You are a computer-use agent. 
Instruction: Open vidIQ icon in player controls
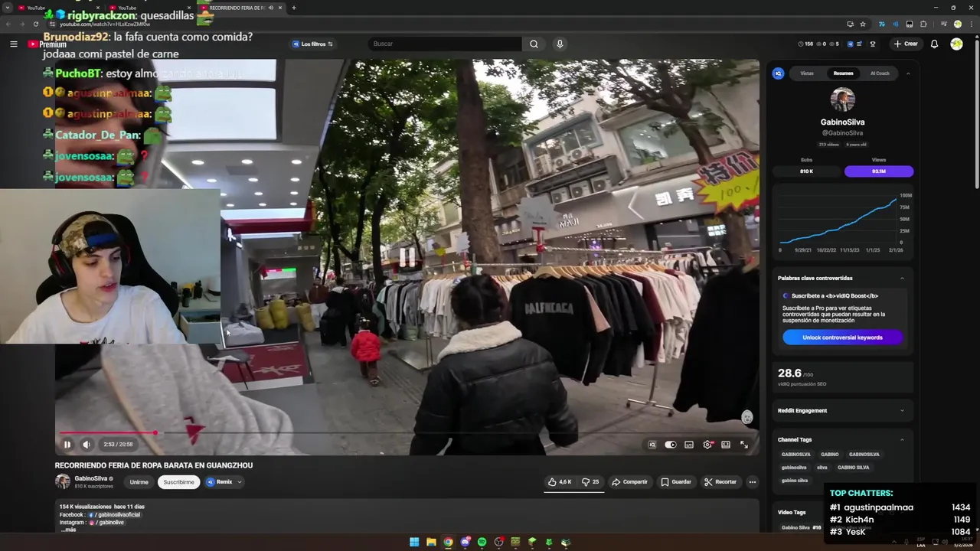coord(652,445)
